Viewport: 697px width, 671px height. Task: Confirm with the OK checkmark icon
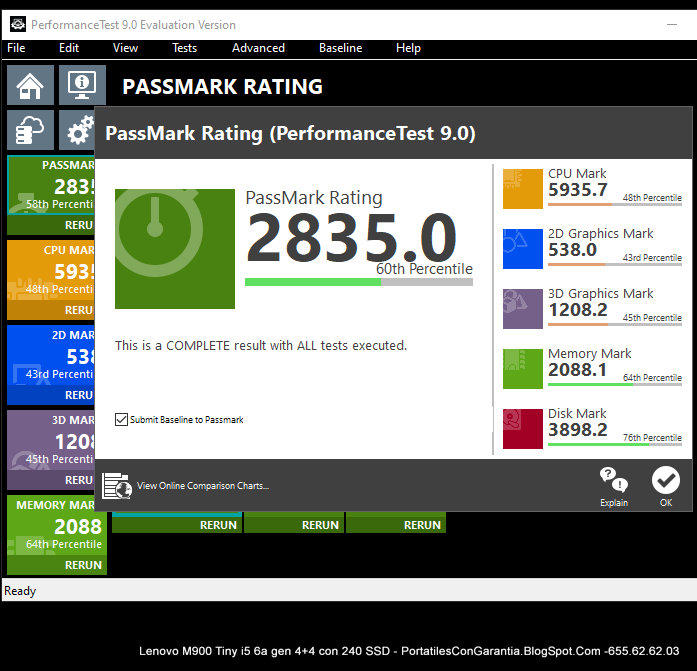pyautogui.click(x=665, y=480)
